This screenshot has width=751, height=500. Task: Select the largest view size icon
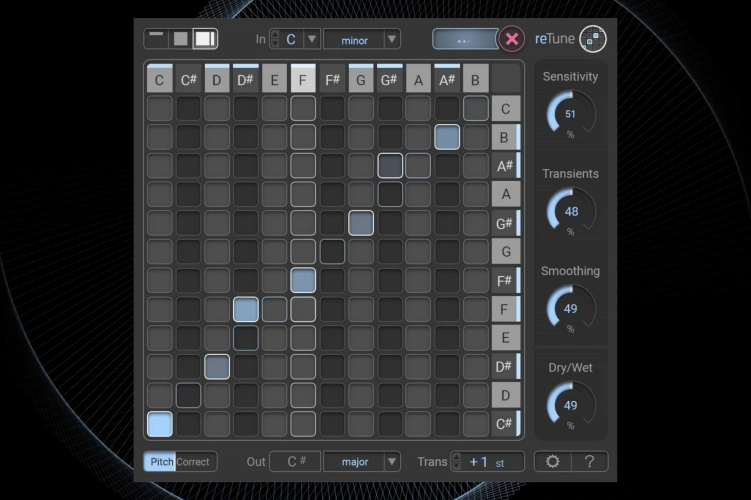[x=204, y=39]
